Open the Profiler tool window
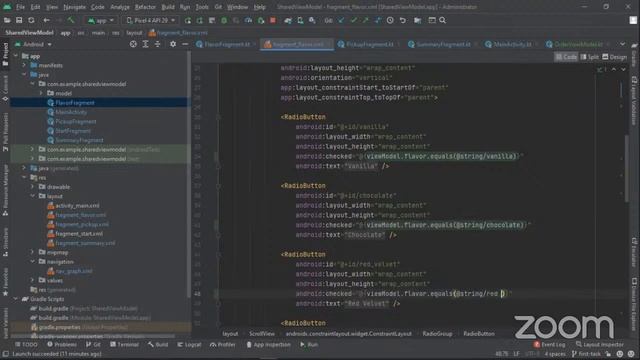Image resolution: width=640 pixels, height=360 pixels. [222, 345]
